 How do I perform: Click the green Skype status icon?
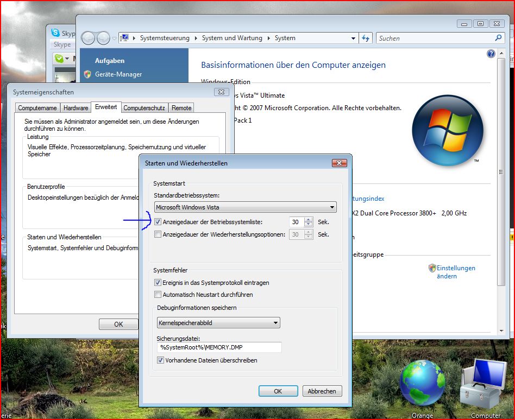click(x=59, y=59)
